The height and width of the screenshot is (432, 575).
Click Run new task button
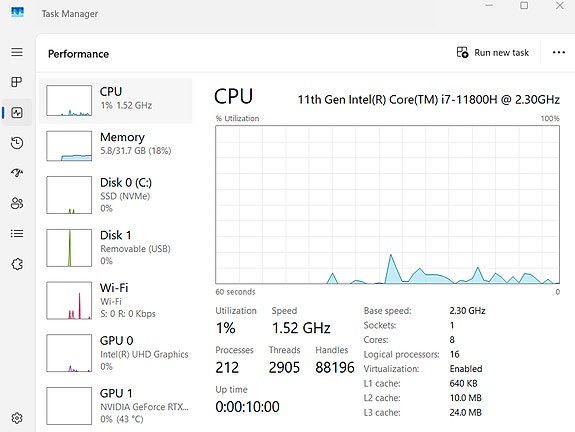point(492,52)
